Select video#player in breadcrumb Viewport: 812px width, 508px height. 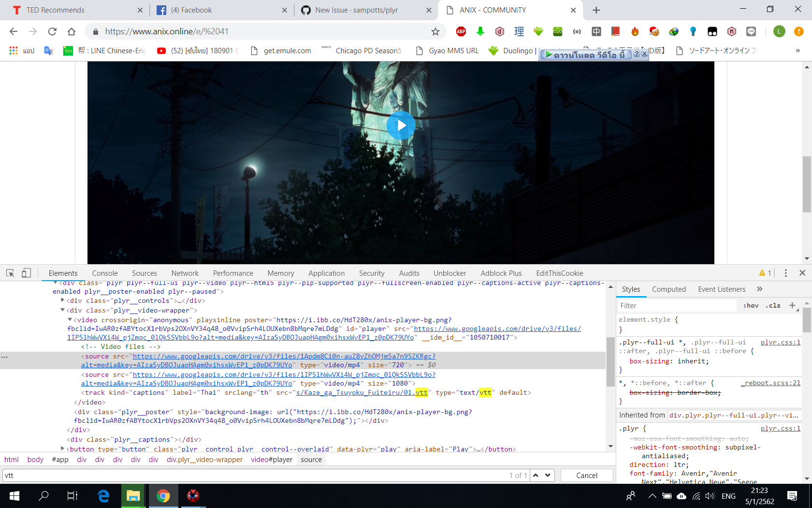[272, 460]
